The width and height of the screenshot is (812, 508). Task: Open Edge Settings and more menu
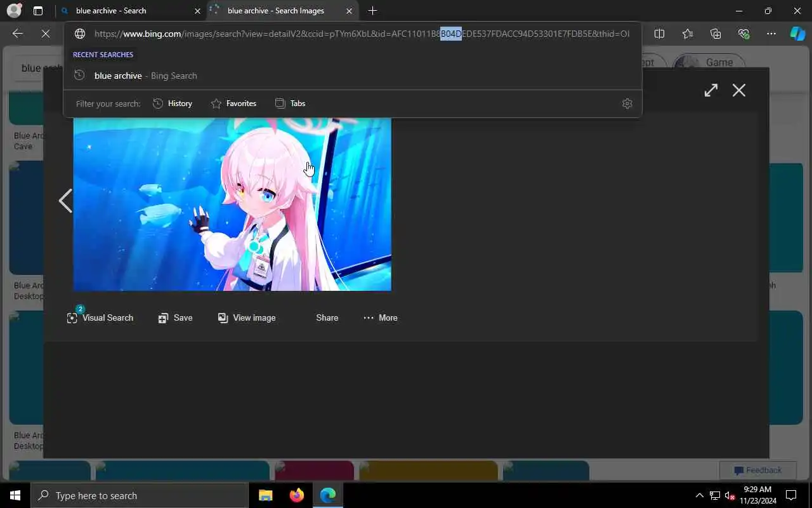tap(771, 34)
